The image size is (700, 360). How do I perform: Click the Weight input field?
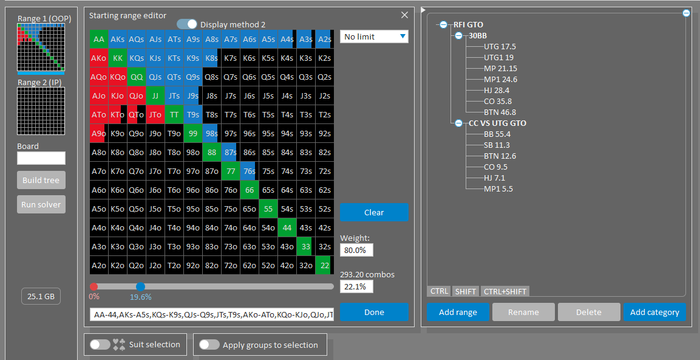(356, 250)
